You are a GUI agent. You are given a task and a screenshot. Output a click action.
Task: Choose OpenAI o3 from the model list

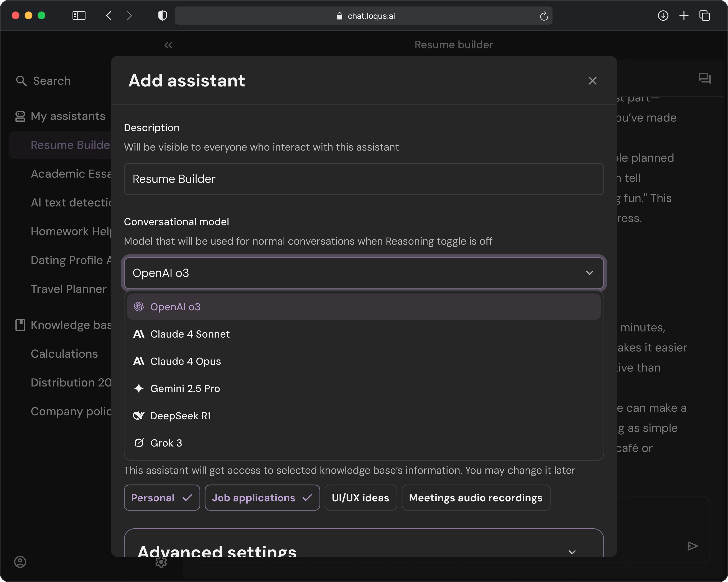pos(364,307)
